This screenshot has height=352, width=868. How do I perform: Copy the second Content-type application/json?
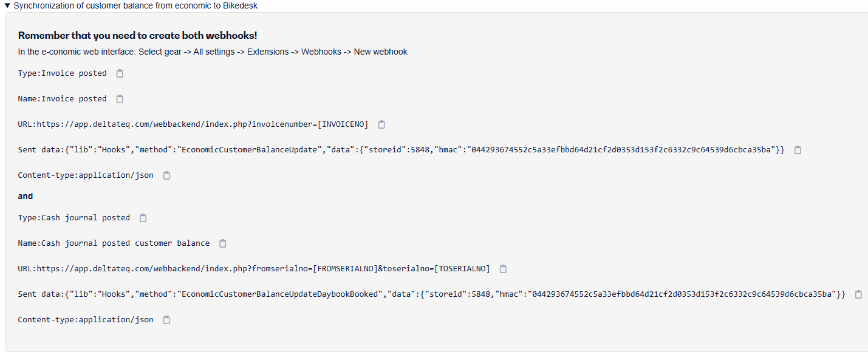point(166,320)
